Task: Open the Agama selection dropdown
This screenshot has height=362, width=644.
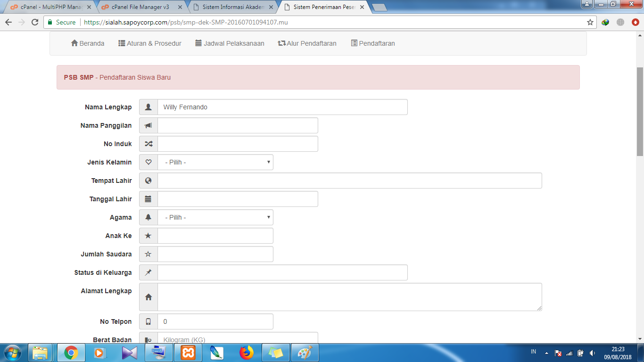Action: [x=215, y=217]
